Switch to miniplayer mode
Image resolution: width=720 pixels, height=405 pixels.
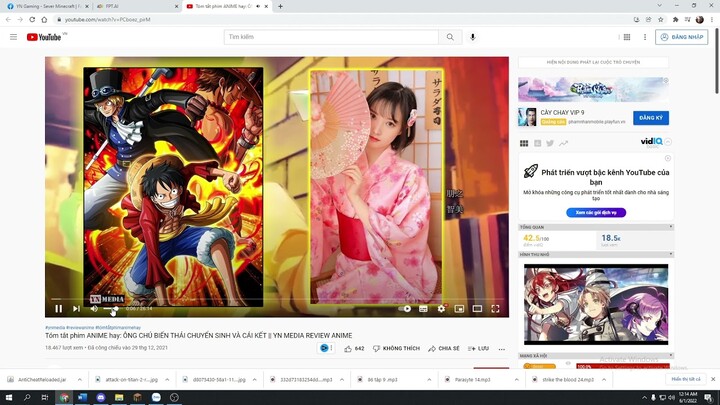[459, 309]
